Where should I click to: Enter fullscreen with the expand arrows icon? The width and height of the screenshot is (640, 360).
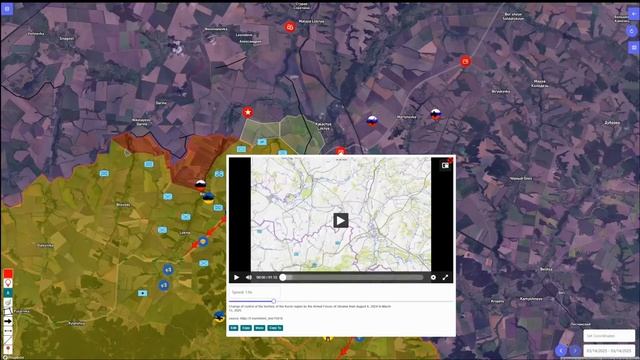point(445,277)
